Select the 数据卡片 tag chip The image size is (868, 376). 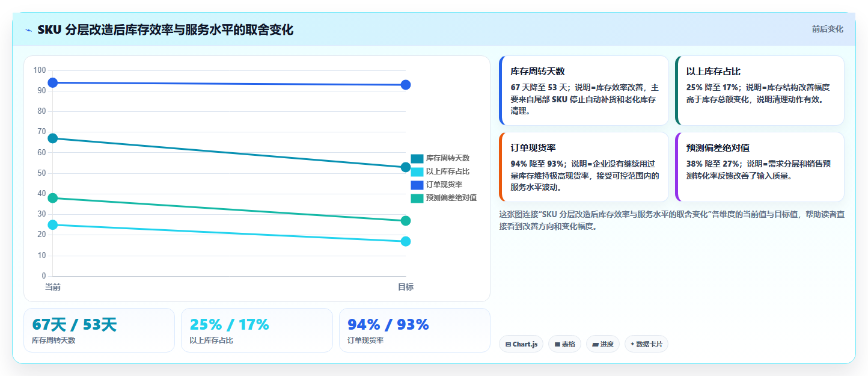[x=646, y=344]
